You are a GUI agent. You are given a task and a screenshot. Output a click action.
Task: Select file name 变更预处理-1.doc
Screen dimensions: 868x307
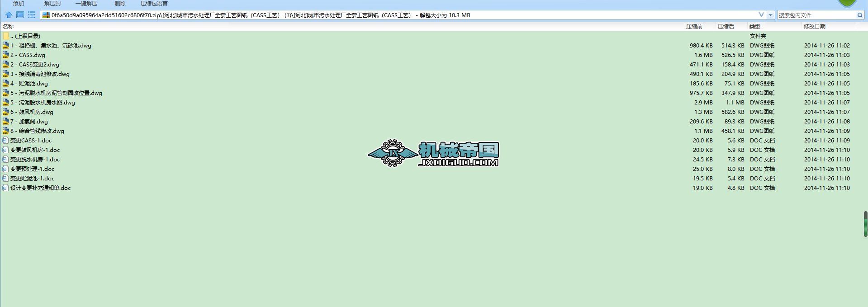click(x=32, y=169)
